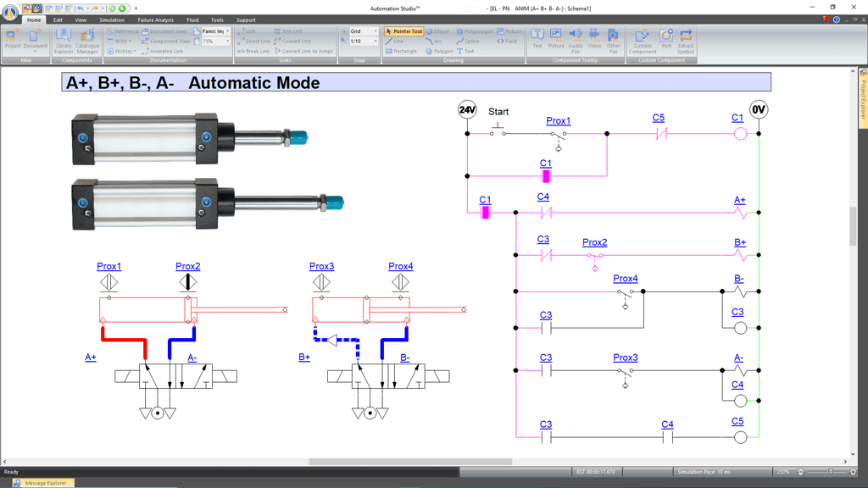Toggle the Prox4 sensor above the cylinder
This screenshot has width=868, height=488.
[401, 281]
